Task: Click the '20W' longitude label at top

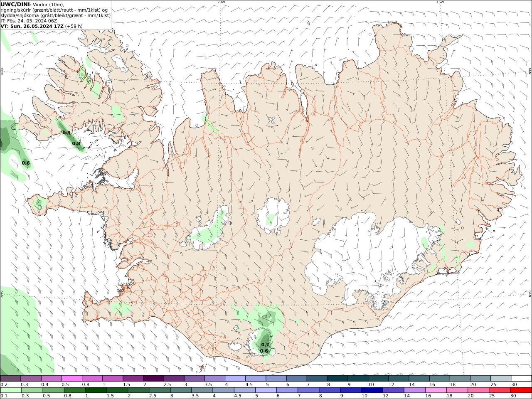Action: (x=221, y=2)
